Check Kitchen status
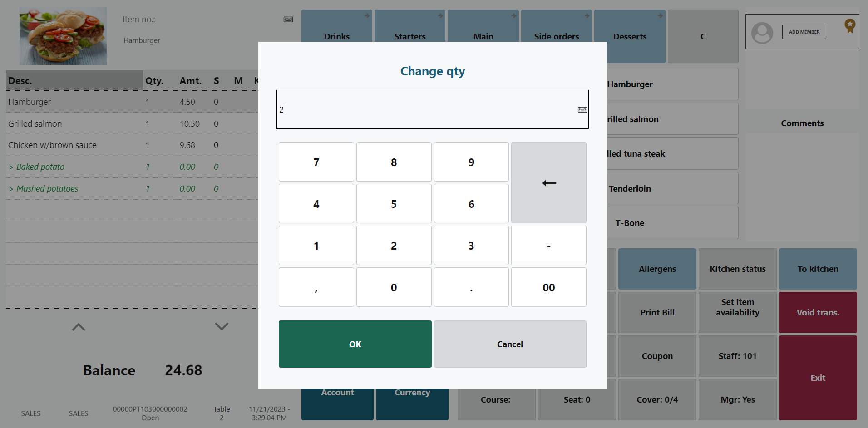868x428 pixels. [x=738, y=269]
